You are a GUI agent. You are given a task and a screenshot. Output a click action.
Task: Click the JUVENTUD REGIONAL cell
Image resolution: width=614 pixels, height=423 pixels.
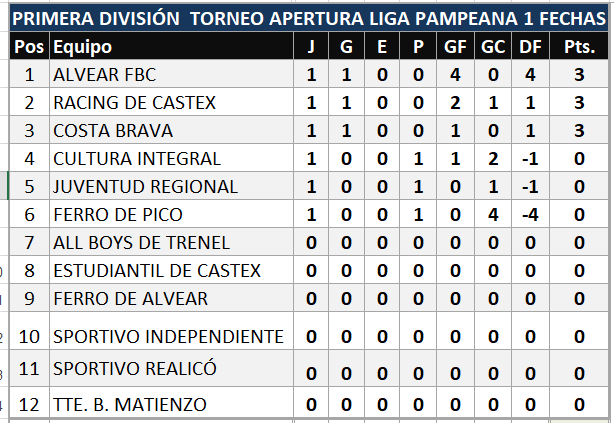point(145,187)
